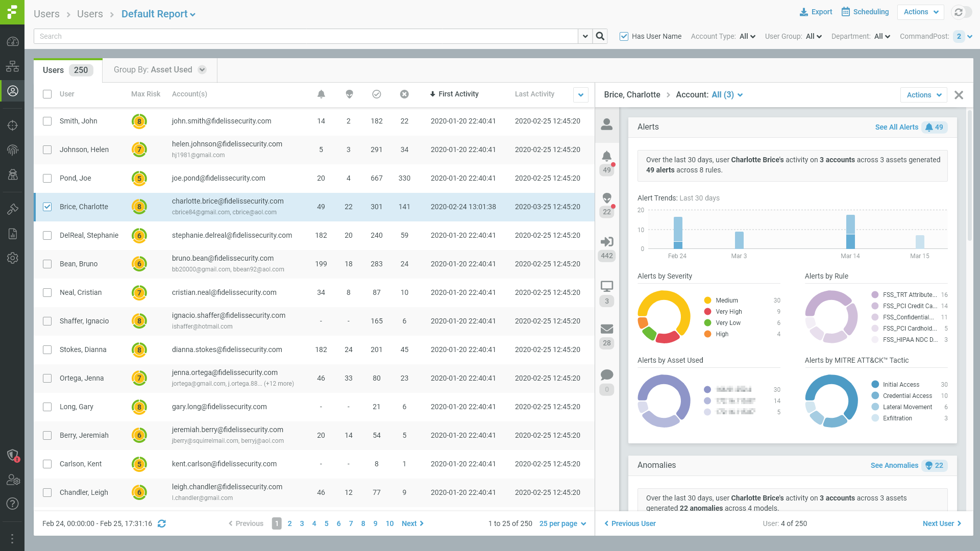Viewport: 980px width, 551px height.
Task: Expand the Default Report dropdown
Action: [x=158, y=14]
